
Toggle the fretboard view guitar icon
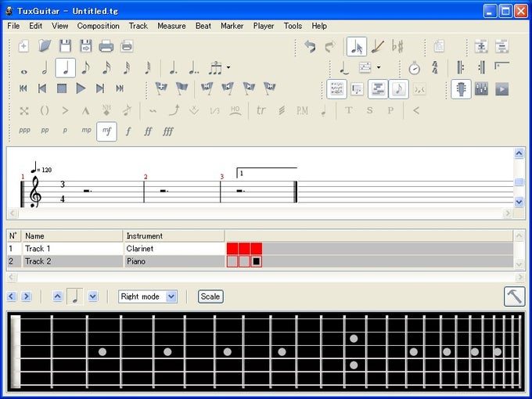tap(461, 89)
